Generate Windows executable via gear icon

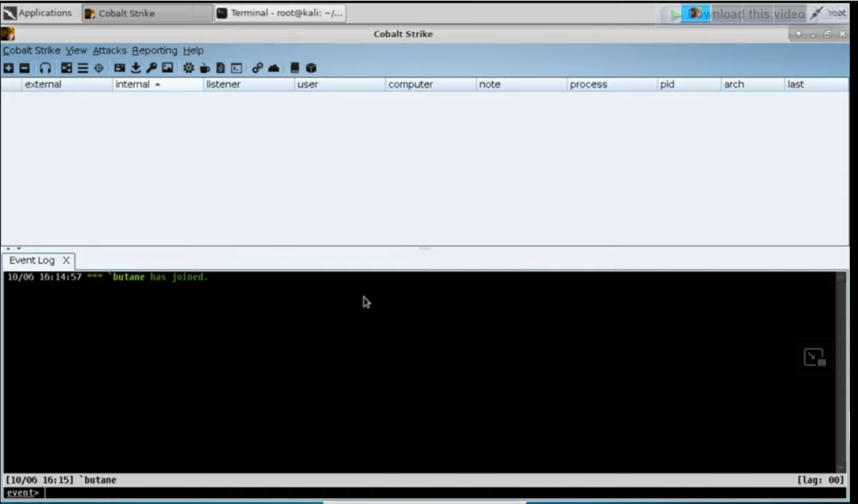[x=189, y=69]
